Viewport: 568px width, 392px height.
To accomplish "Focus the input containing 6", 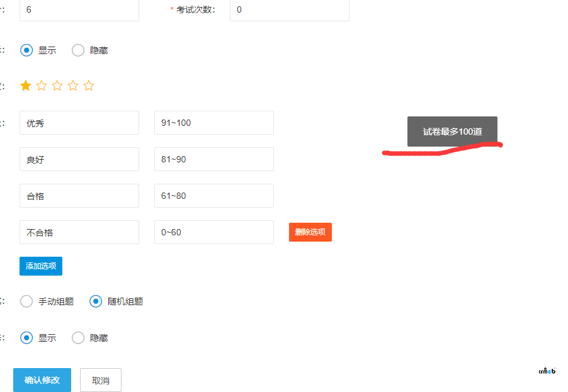I will [79, 10].
